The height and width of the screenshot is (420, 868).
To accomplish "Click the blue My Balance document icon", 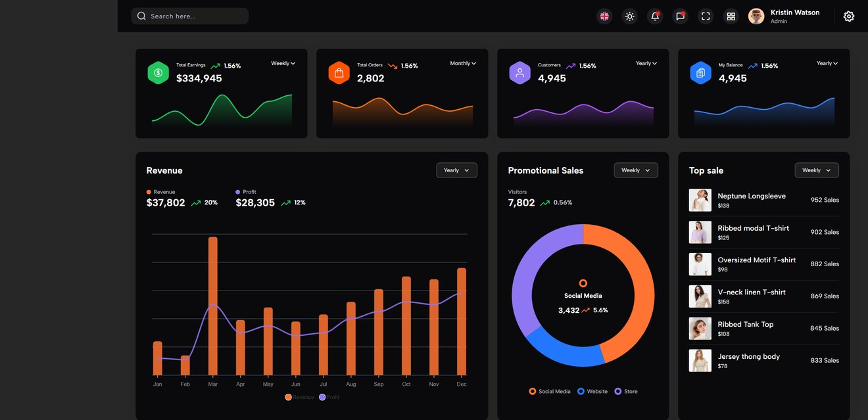I will [x=700, y=73].
